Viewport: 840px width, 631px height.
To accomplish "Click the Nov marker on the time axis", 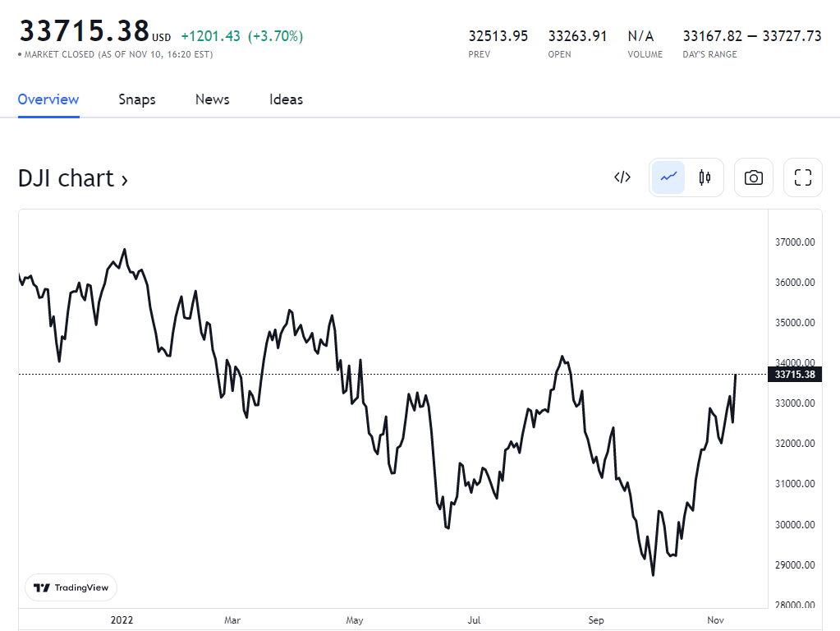I will 716,620.
